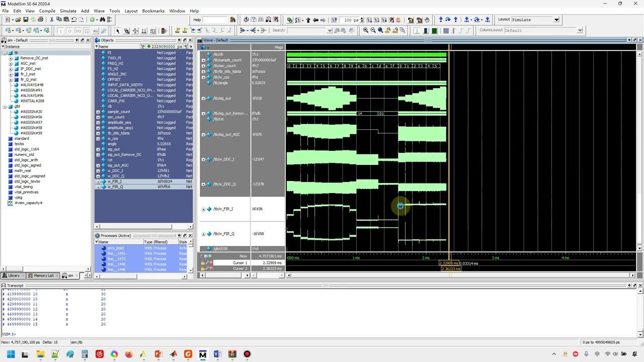
Task: Select fir_Q_inst in instance tree
Action: click(x=28, y=79)
